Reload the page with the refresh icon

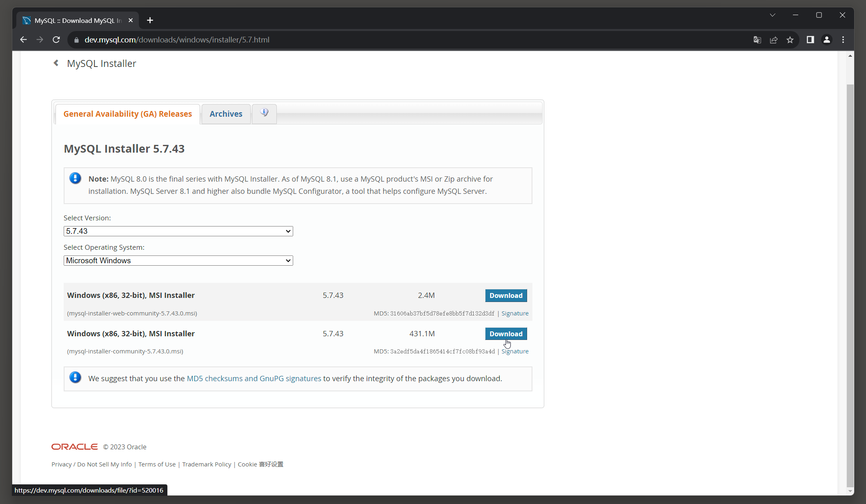pos(56,40)
